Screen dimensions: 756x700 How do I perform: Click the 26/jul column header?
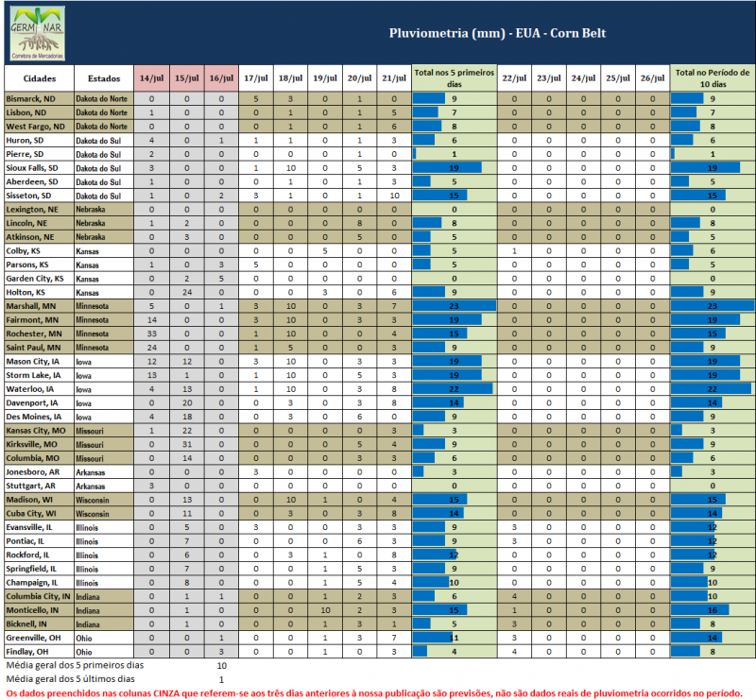(x=651, y=78)
